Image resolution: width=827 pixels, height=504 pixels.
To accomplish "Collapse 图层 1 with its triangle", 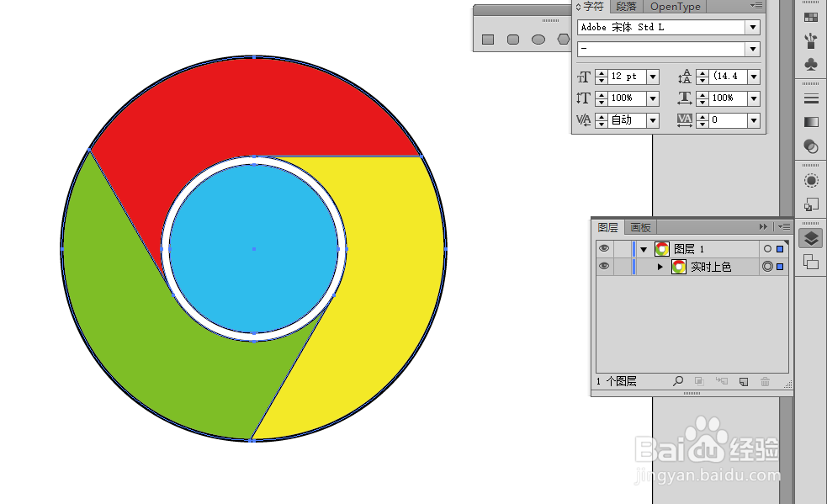I will [644, 249].
